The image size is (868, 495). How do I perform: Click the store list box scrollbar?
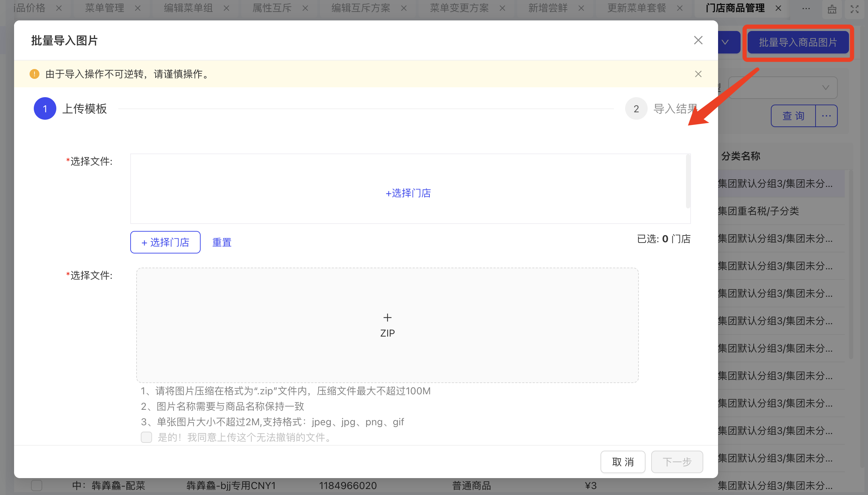point(688,181)
